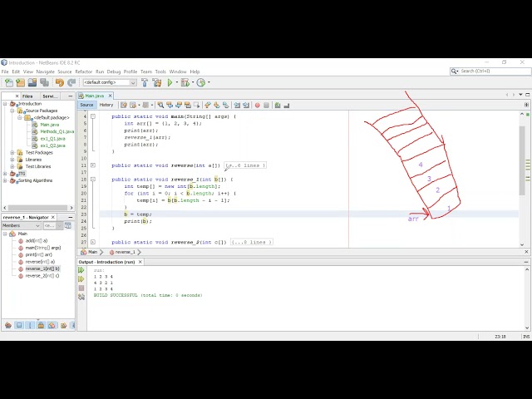Collapse the main method fold at line 4

(x=93, y=116)
